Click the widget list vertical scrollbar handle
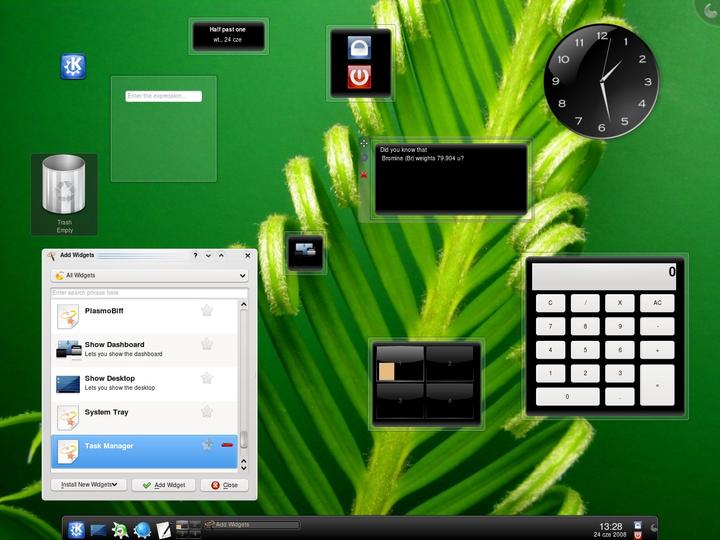720x540 pixels. click(244, 439)
